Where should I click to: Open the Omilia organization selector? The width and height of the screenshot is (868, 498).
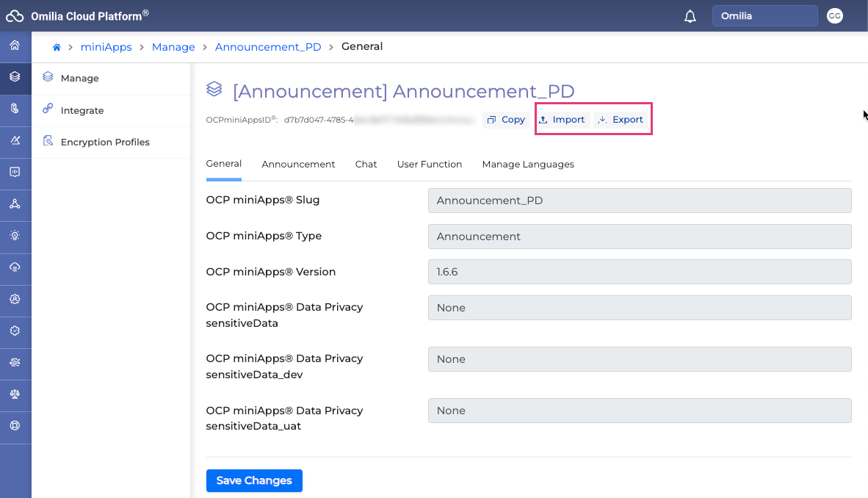(x=764, y=16)
